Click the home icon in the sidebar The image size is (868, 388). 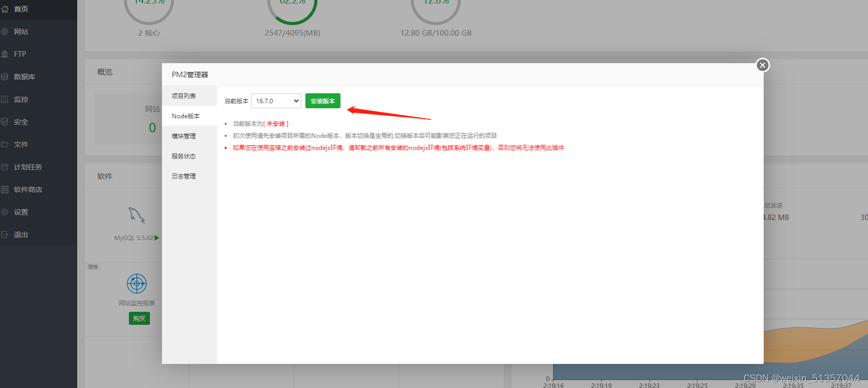click(5, 9)
